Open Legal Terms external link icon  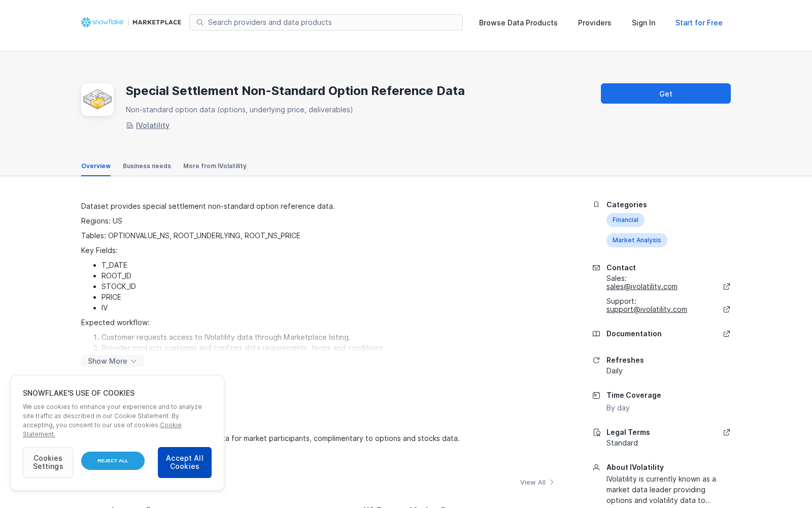[727, 432]
